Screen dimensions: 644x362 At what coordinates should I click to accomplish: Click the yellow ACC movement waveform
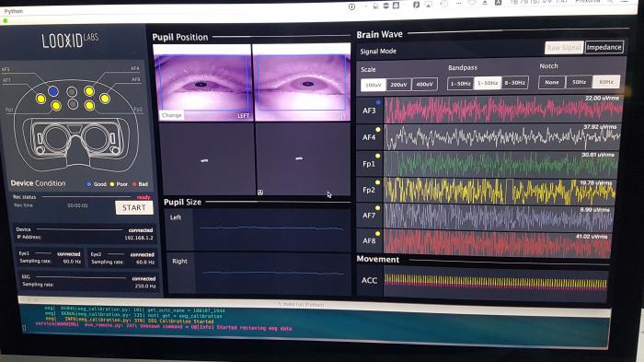(x=495, y=283)
